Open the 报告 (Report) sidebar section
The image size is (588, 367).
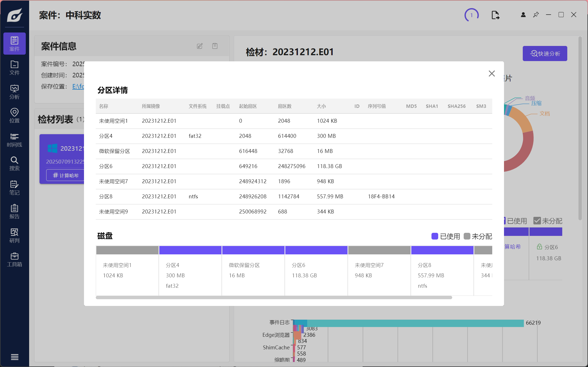tap(14, 212)
